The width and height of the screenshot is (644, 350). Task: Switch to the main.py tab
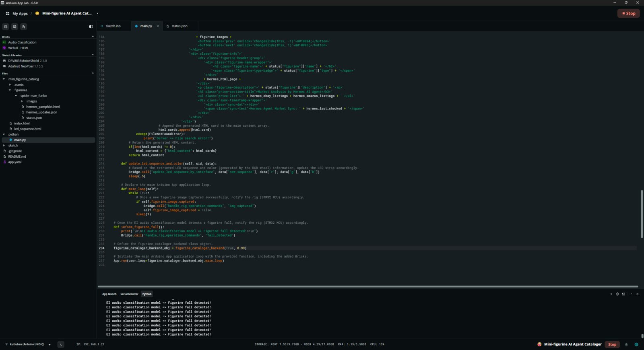click(146, 26)
